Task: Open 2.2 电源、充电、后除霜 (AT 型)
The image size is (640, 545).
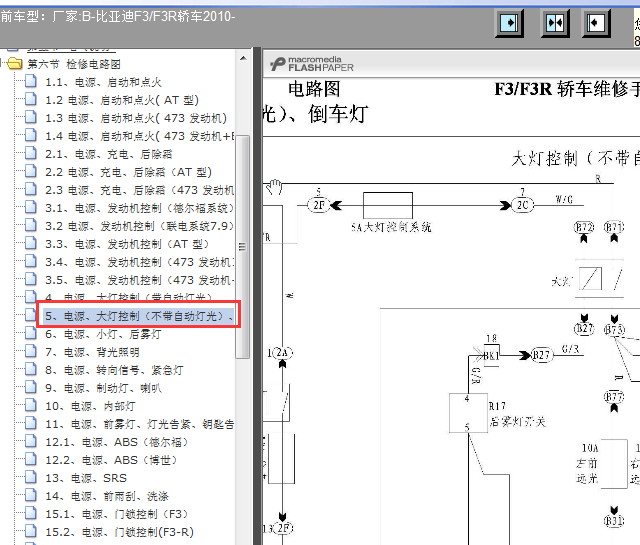Action: click(129, 172)
